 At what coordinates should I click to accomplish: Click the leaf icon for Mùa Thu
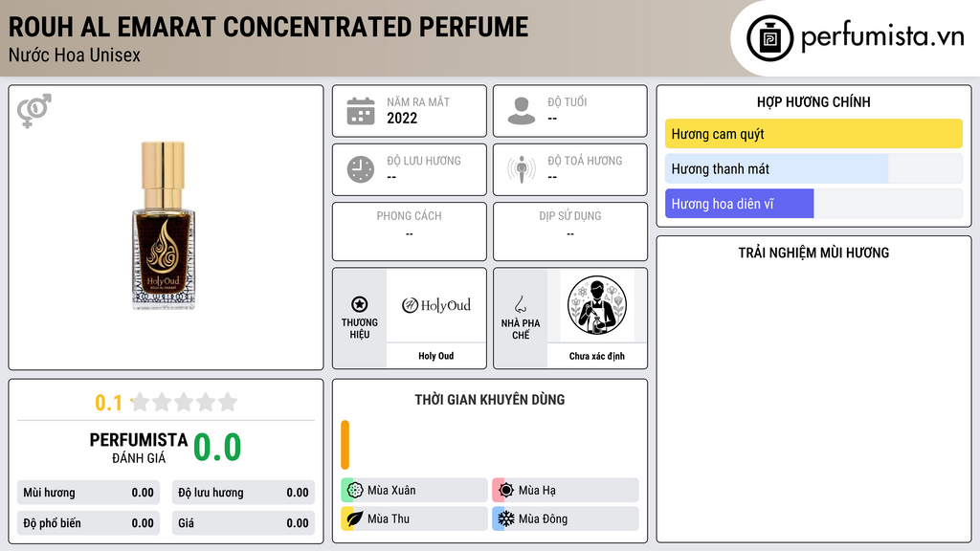355,518
